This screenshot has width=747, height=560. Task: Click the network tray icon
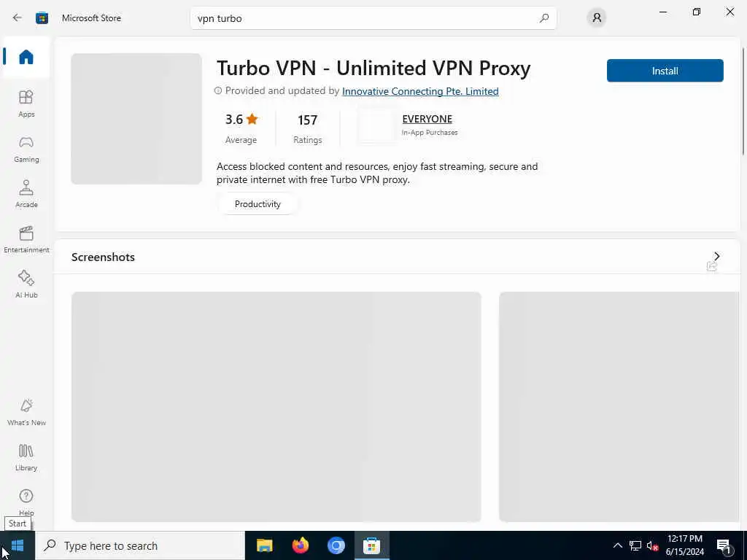[635, 545]
